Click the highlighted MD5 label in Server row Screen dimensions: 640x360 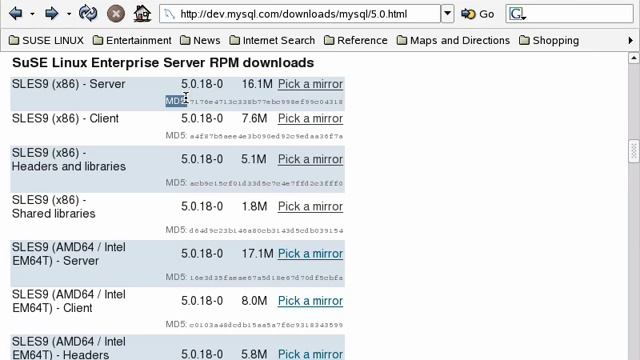pyautogui.click(x=176, y=101)
